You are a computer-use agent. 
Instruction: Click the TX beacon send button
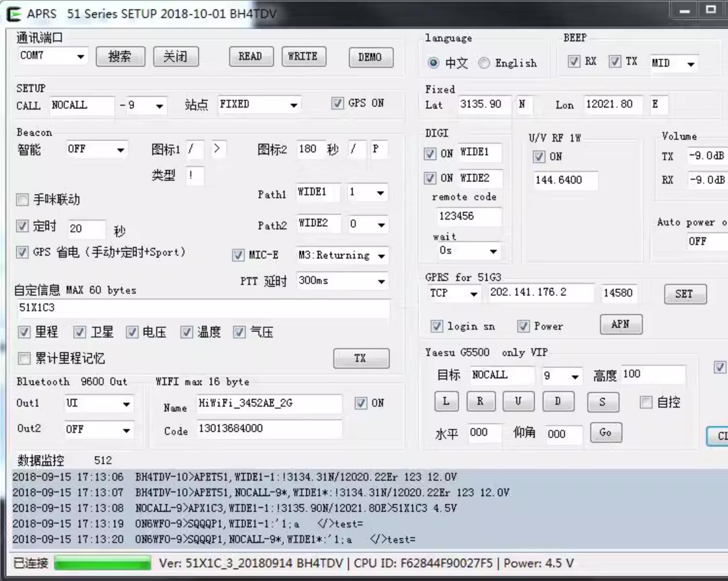361,358
